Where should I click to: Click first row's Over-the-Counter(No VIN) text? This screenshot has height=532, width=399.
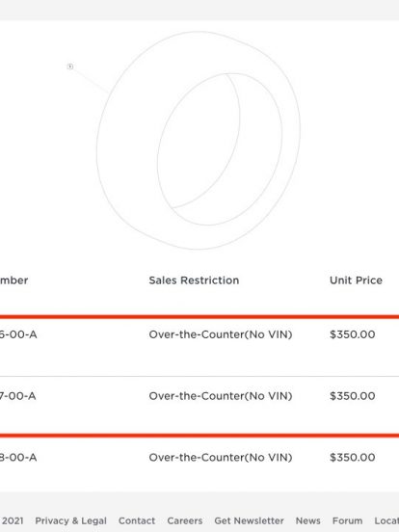(x=221, y=334)
